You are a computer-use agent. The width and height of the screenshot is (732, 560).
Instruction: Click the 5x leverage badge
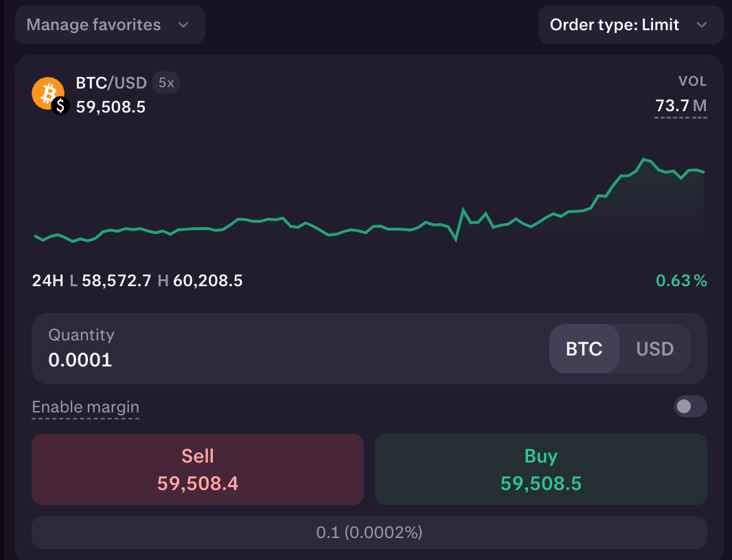pos(166,83)
